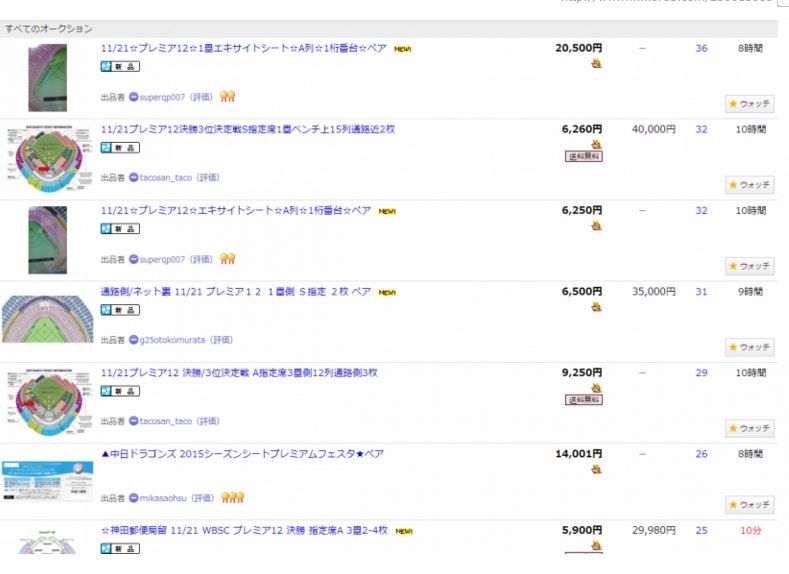Open bid count 36
This screenshot has width=789, height=574.
coord(701,48)
